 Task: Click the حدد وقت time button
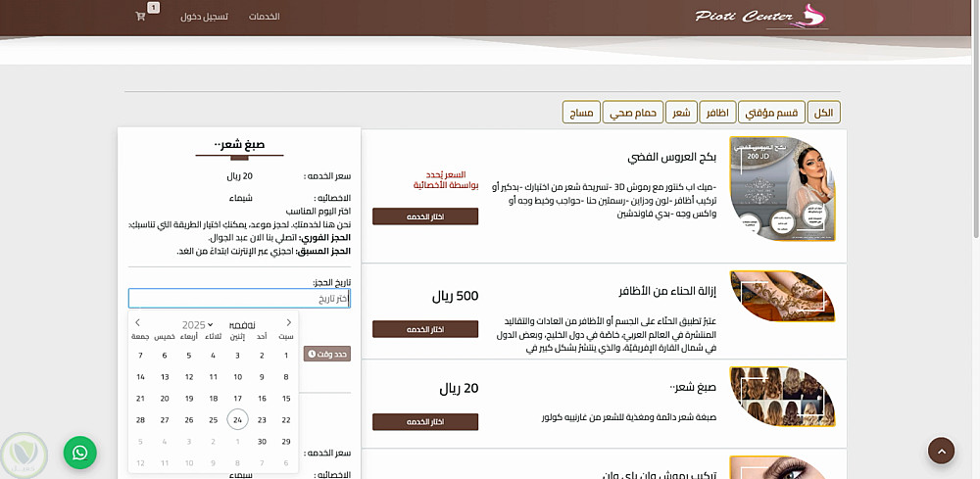(327, 354)
